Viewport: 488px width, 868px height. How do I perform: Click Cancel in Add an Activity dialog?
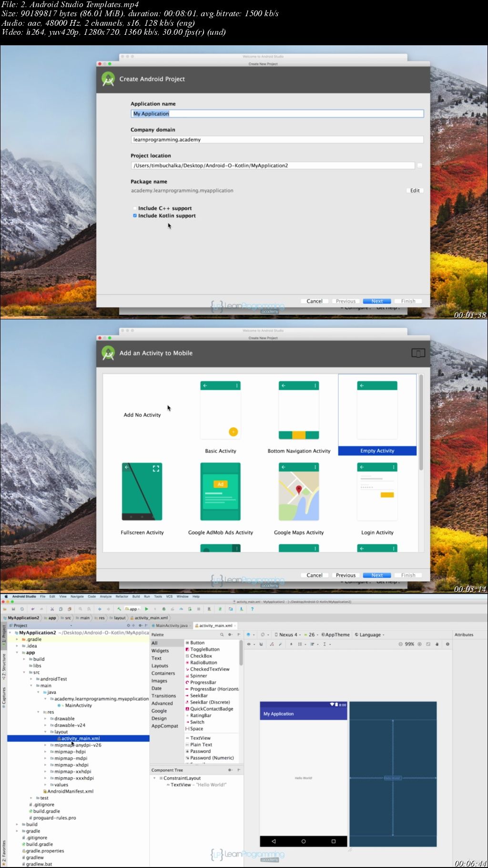click(x=314, y=575)
